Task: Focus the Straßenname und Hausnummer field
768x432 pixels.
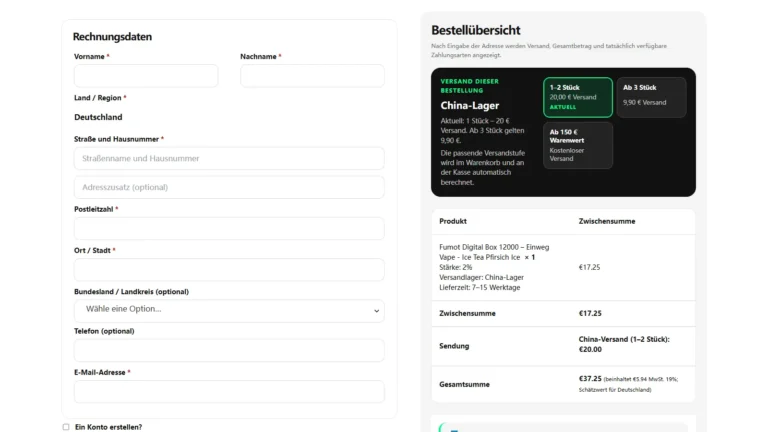Action: 229,158
